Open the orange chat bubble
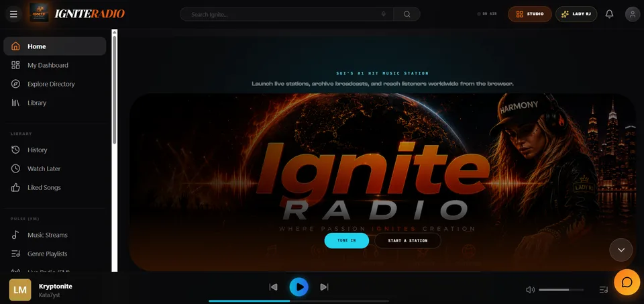 point(627,283)
